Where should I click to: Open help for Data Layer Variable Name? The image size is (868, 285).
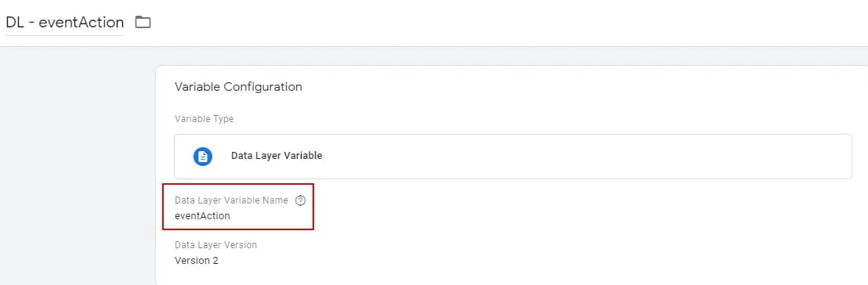click(x=300, y=201)
